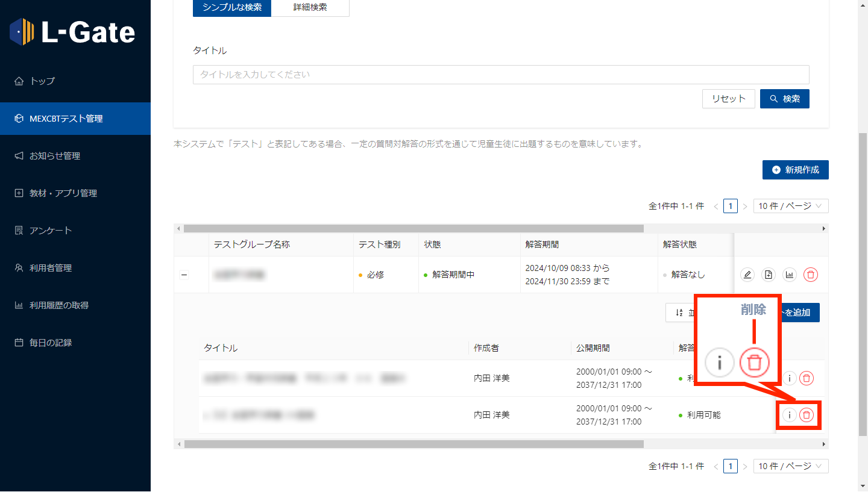Delete the test group with red trash icon
The image size is (868, 492).
pyautogui.click(x=811, y=275)
